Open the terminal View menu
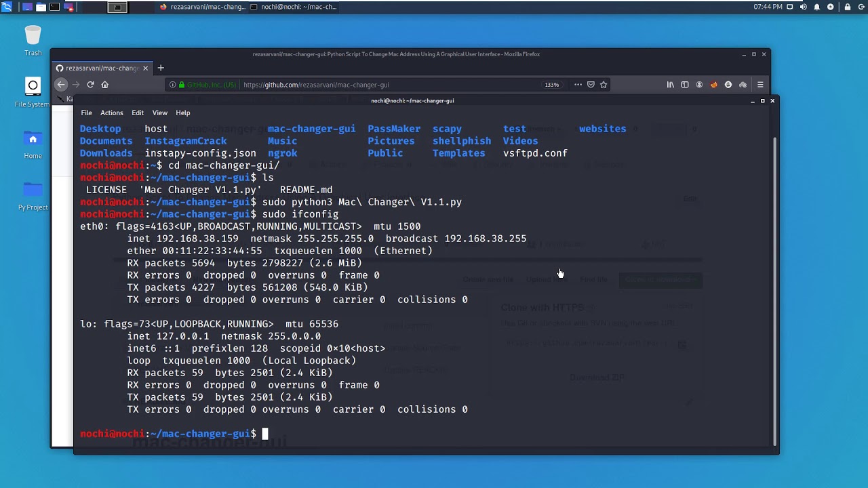 (x=159, y=113)
